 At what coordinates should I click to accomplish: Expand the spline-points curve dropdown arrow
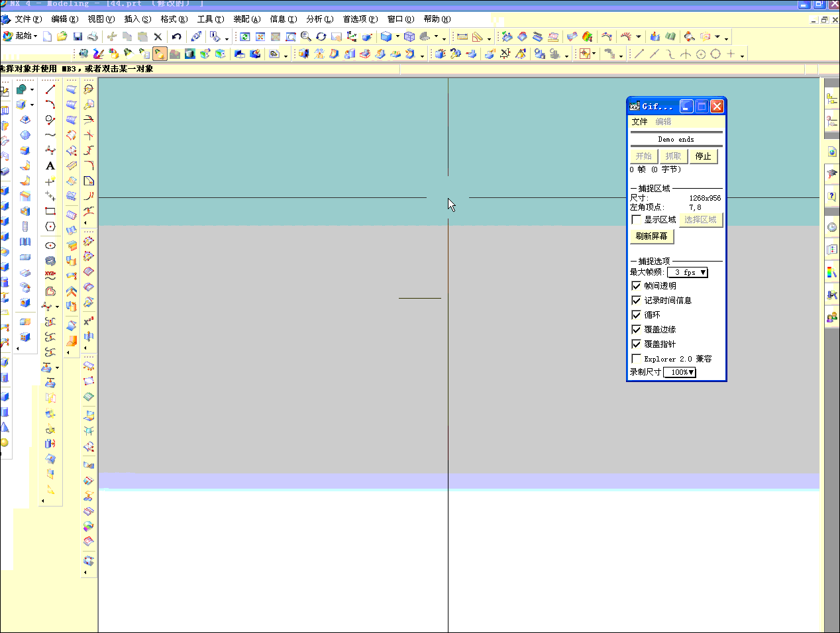click(x=57, y=307)
